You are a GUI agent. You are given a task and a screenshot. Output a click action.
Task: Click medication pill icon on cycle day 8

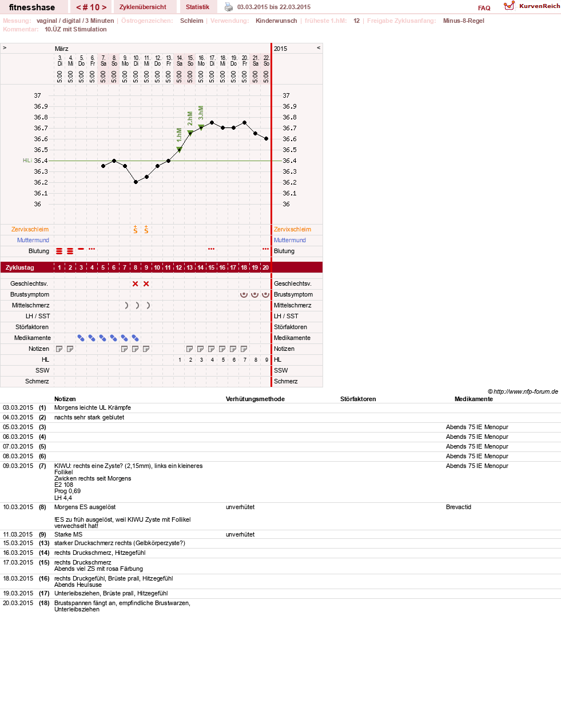136,338
